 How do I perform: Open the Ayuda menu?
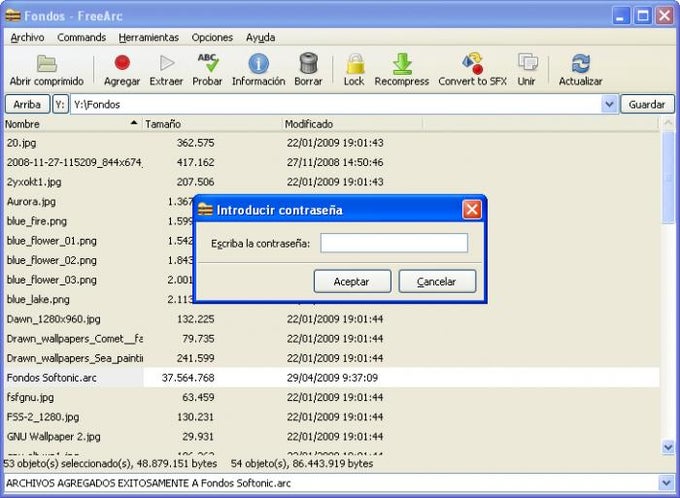tap(260, 38)
